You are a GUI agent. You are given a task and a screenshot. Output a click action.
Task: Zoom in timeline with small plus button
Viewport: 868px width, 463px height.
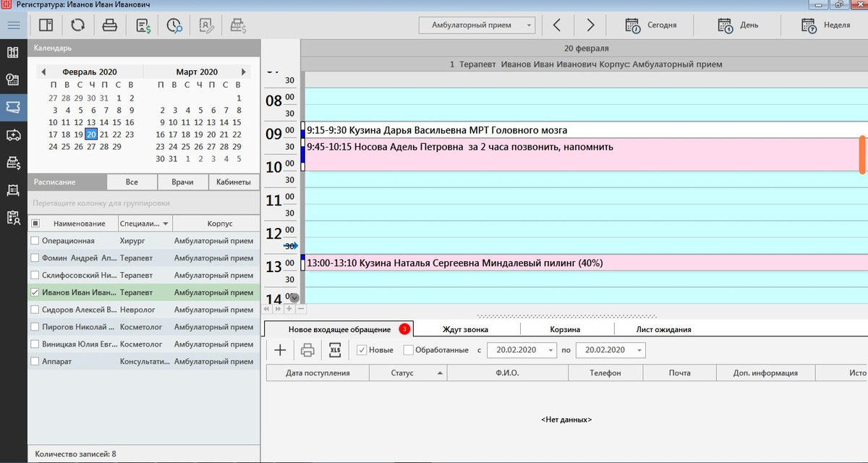click(289, 309)
